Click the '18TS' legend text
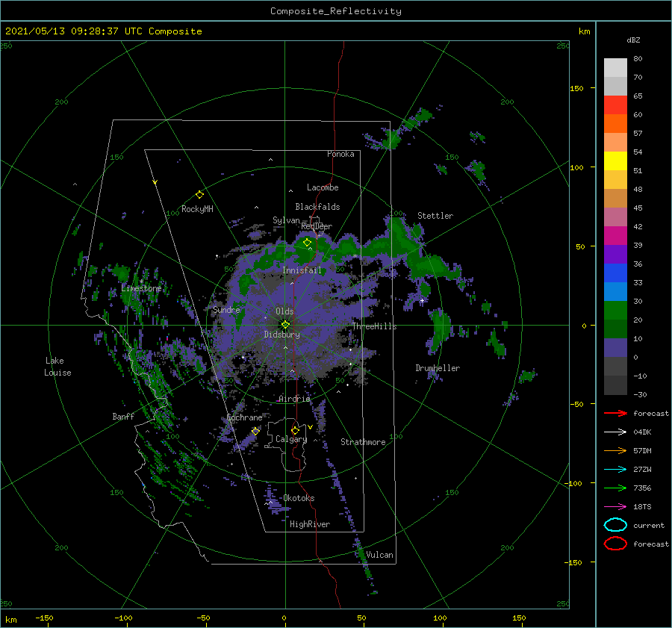Viewport: 672px width, 628px height. 642,507
